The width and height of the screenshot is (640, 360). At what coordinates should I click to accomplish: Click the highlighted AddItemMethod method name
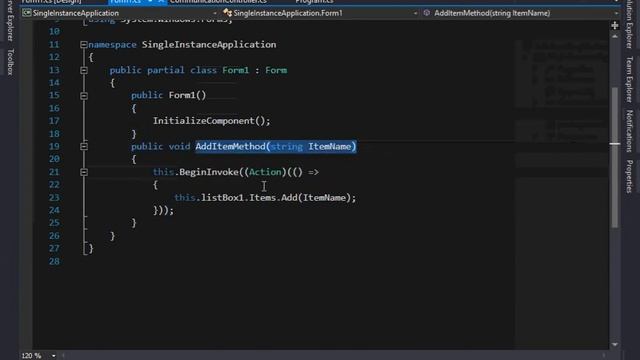pyautogui.click(x=230, y=147)
